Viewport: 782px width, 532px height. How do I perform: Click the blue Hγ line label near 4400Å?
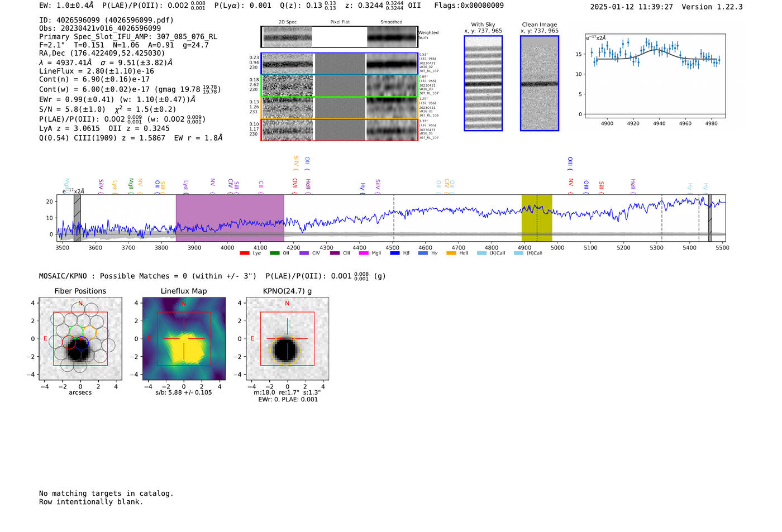(363, 188)
